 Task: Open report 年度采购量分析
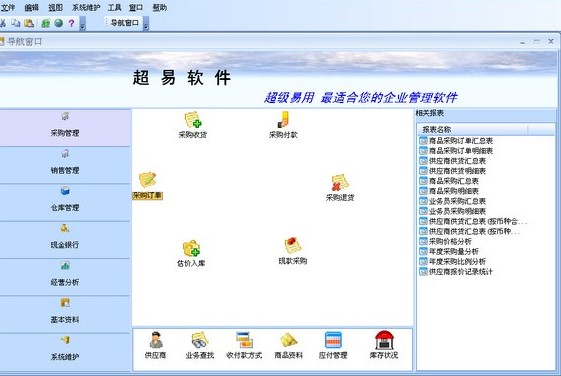449,251
